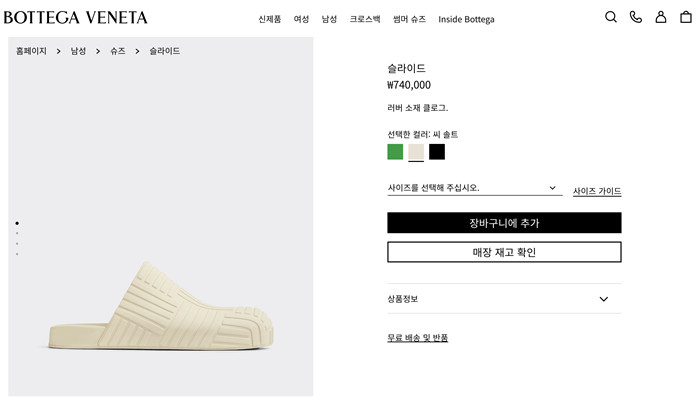Click 장바구니에 추가 button

[504, 223]
